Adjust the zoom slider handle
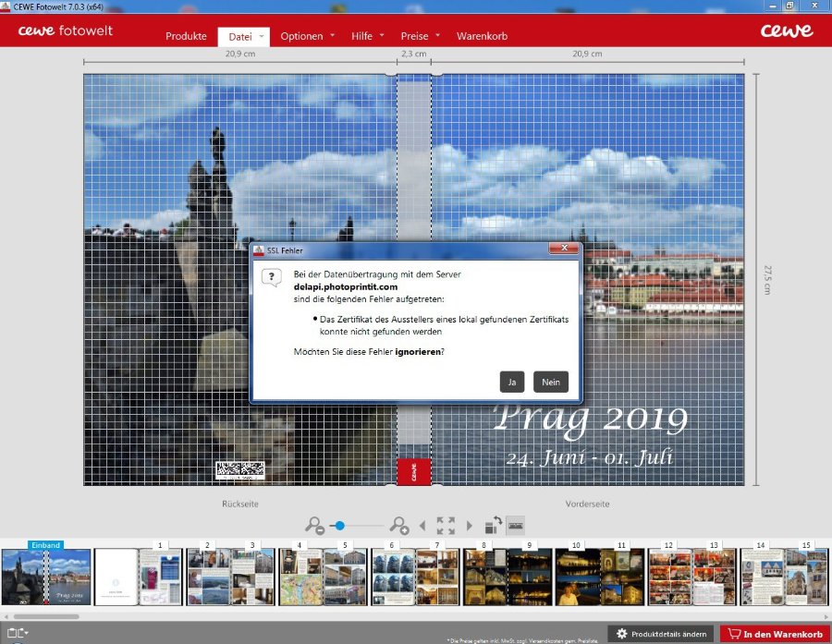Image resolution: width=832 pixels, height=644 pixels. [x=339, y=525]
